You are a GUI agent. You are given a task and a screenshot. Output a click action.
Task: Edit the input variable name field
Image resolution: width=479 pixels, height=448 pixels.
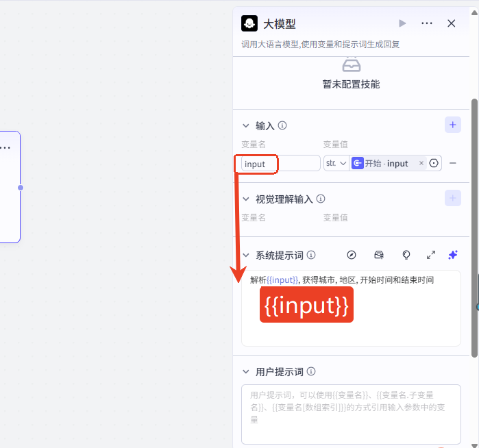pos(280,164)
